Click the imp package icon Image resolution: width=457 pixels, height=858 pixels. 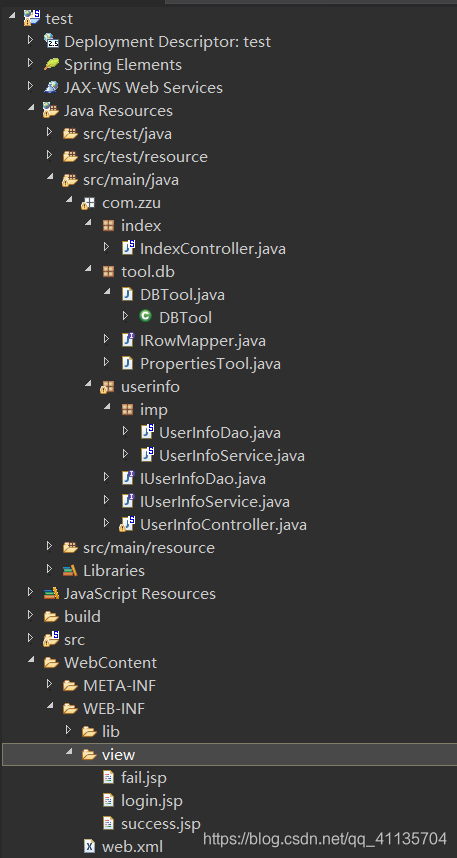pos(128,409)
